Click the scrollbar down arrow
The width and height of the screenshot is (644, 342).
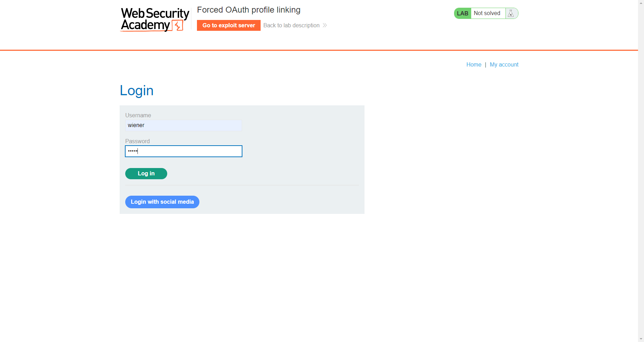pos(641,339)
